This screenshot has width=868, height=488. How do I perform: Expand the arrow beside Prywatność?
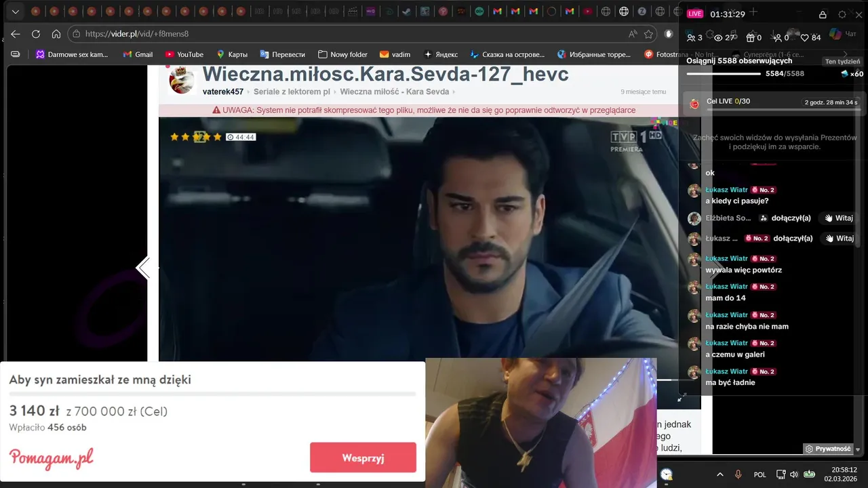pos(859,449)
